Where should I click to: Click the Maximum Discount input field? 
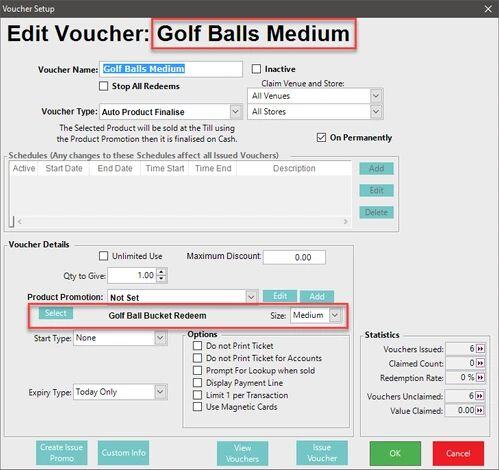click(294, 257)
